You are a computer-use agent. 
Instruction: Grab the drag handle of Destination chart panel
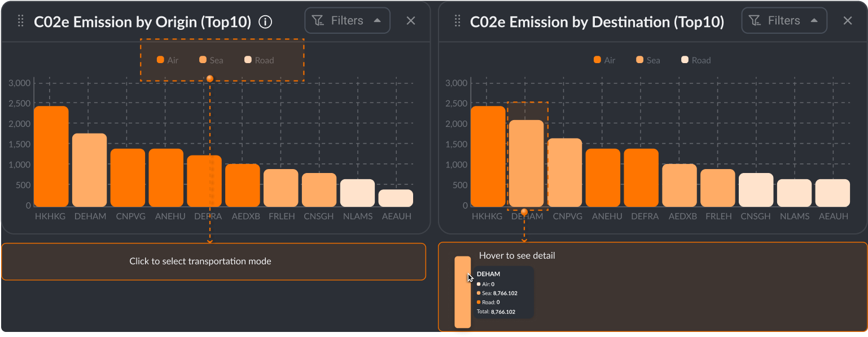coord(458,21)
